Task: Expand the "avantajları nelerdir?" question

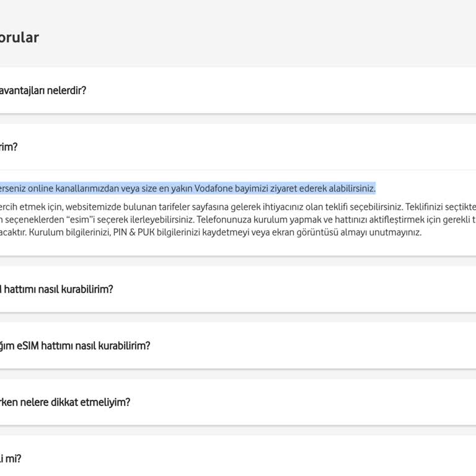Action: coord(43,90)
